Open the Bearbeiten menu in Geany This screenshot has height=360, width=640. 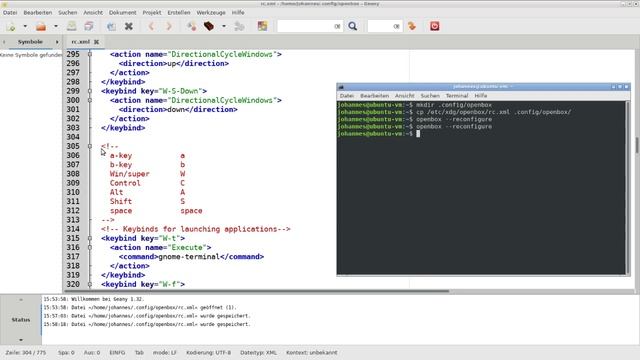pyautogui.click(x=38, y=13)
